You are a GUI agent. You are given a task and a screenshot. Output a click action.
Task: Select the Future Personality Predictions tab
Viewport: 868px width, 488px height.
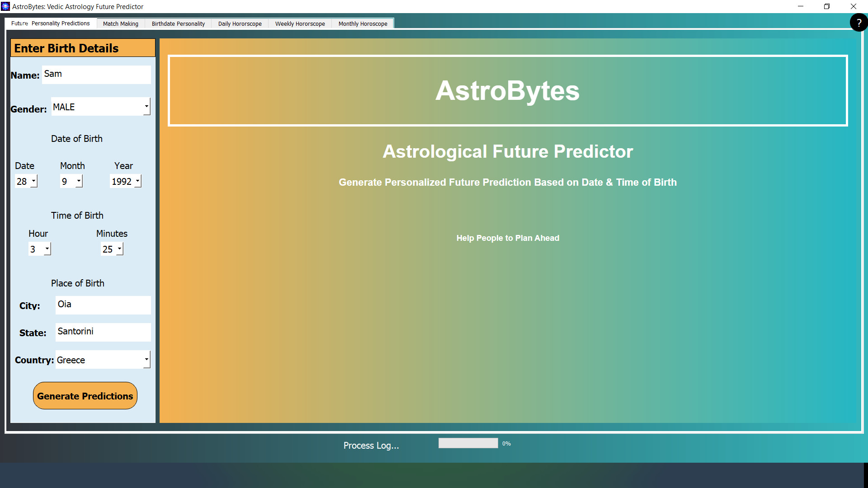pyautogui.click(x=51, y=23)
